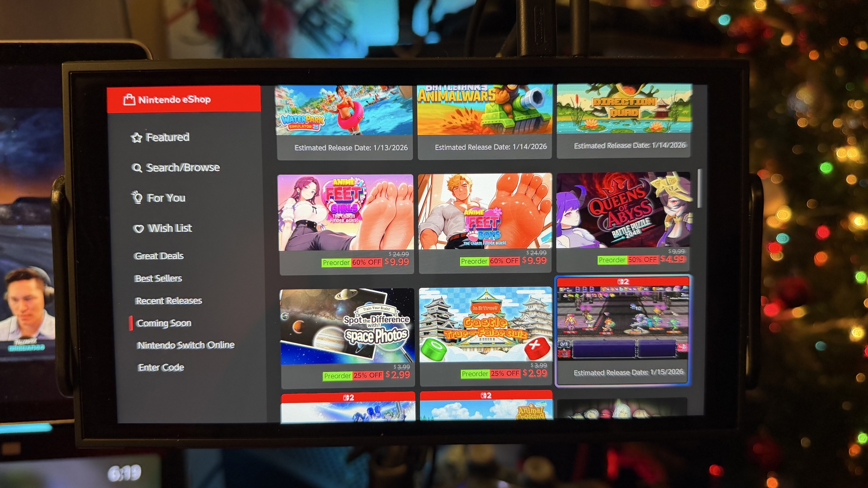Select Enter Code option

[x=161, y=367]
